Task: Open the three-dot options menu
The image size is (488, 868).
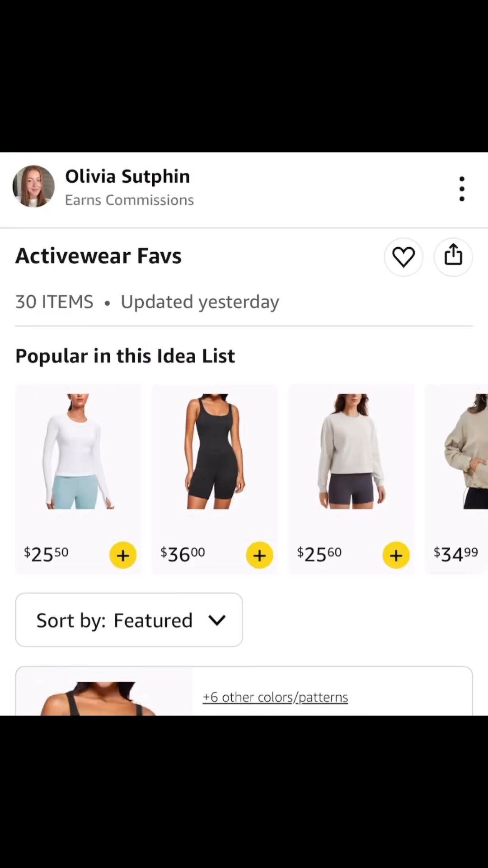Action: [x=461, y=188]
